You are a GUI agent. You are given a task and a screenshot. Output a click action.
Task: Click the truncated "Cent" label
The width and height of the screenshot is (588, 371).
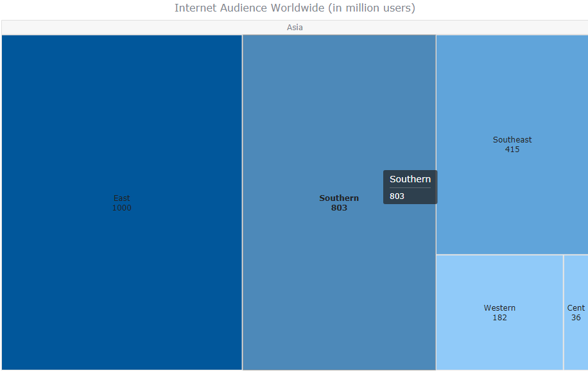(x=576, y=308)
